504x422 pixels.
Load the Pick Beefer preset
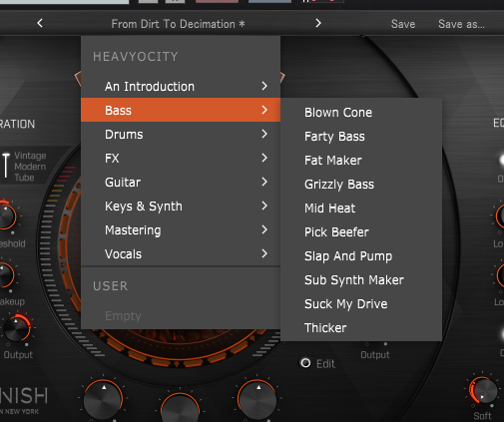point(361,232)
